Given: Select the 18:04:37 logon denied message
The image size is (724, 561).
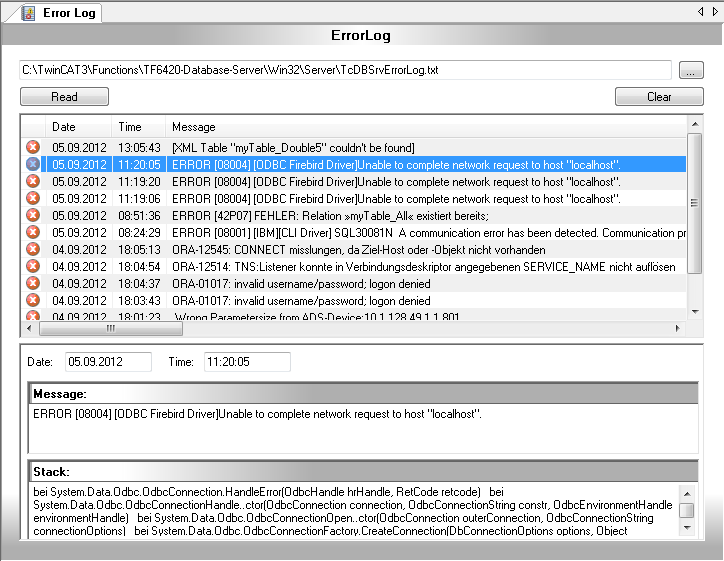Looking at the screenshot, I should 301,284.
